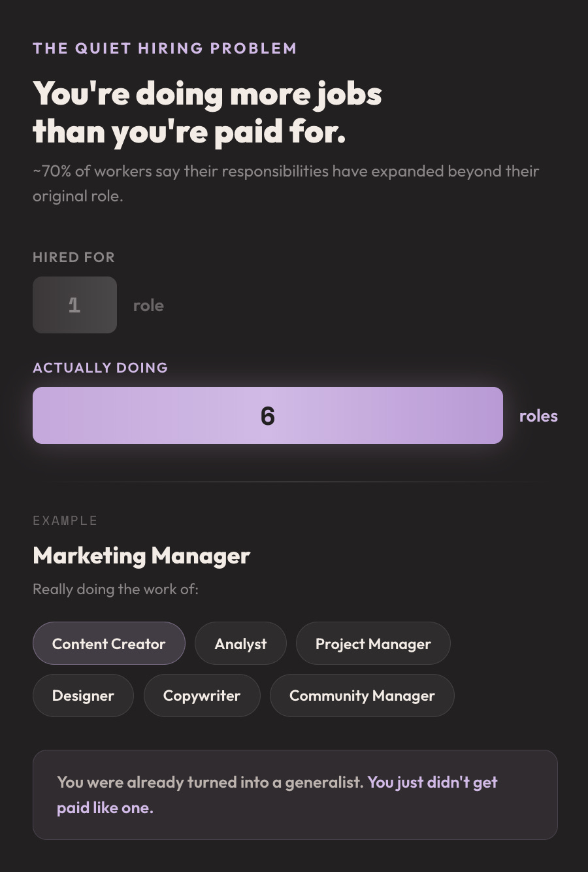Click the 'role' text beside the gray box
The width and height of the screenshot is (588, 872).
pos(148,305)
